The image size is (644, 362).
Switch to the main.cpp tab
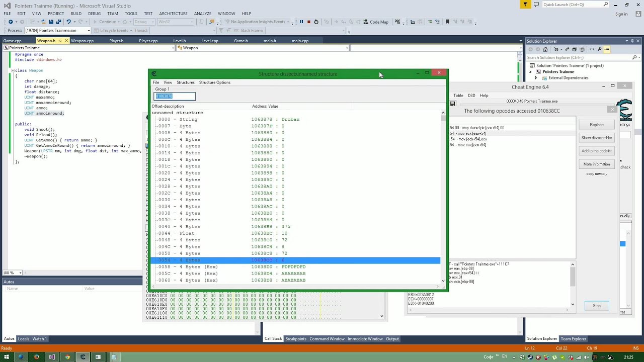[x=300, y=41]
